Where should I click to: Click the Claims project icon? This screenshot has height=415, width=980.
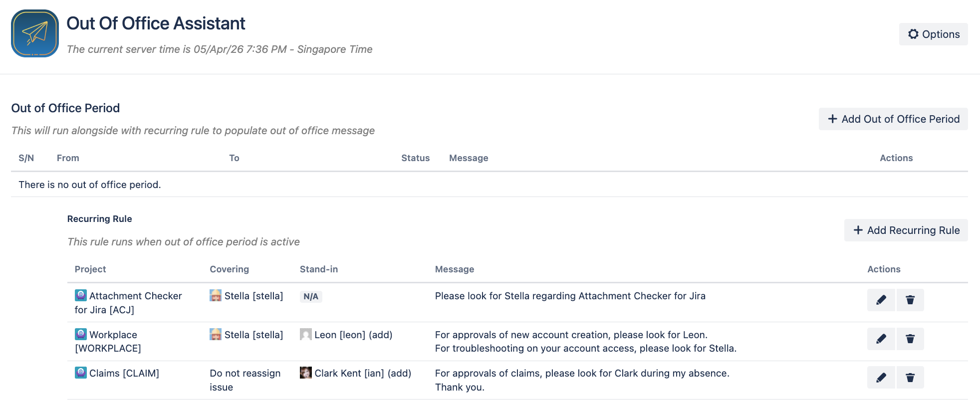coord(81,373)
